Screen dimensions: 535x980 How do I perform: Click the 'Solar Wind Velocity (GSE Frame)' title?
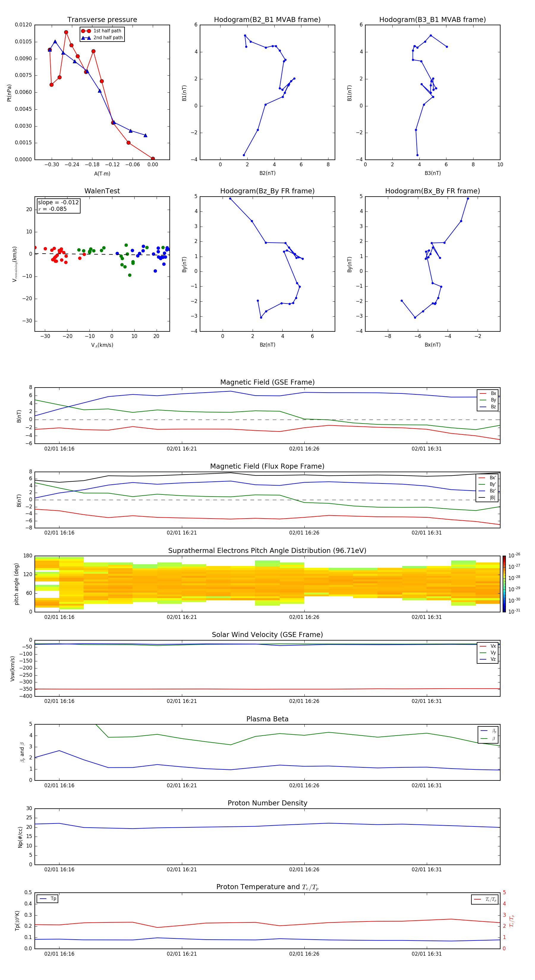click(267, 635)
